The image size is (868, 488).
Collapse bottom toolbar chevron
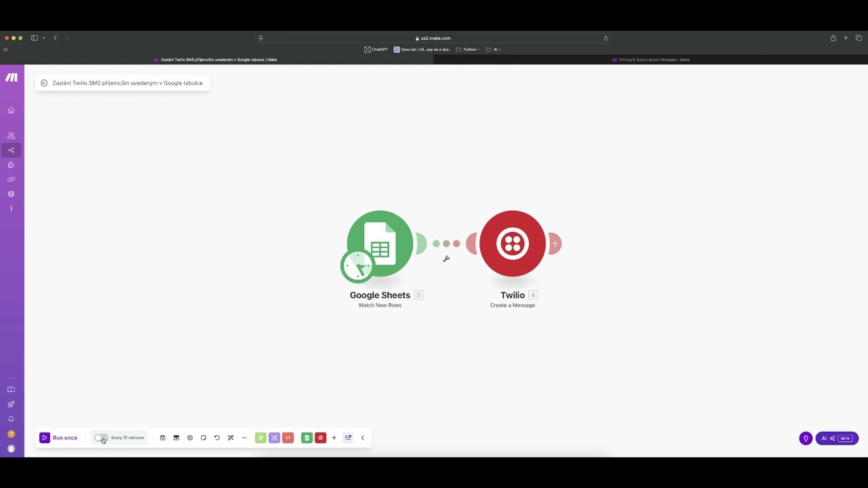point(363,438)
